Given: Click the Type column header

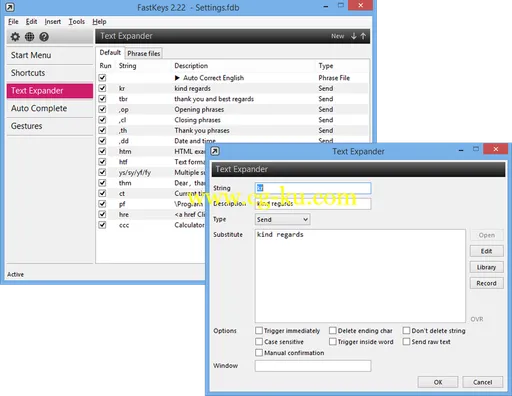Looking at the screenshot, I should pos(326,66).
